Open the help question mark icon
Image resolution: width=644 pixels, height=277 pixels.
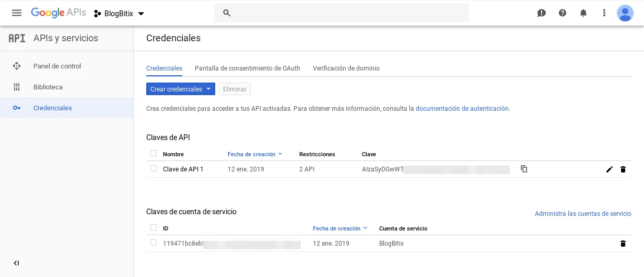(x=563, y=13)
